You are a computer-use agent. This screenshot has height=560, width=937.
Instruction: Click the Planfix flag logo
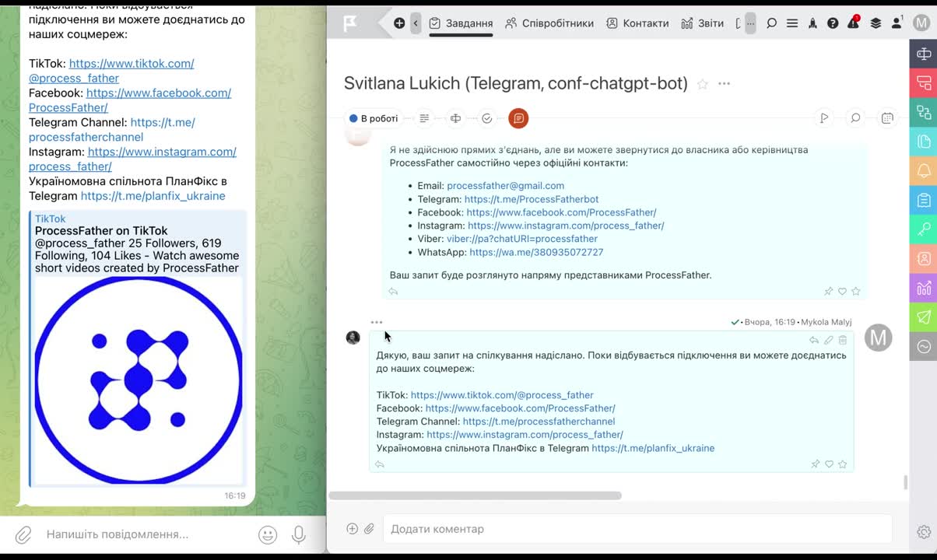(x=351, y=23)
